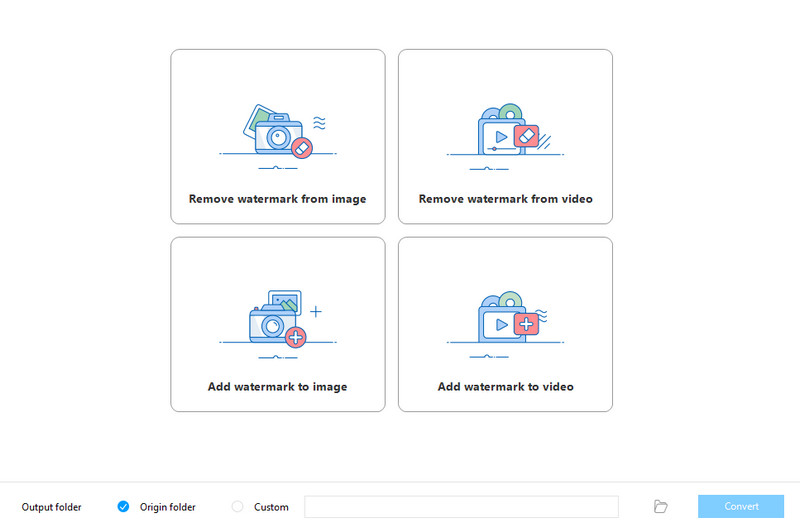
Task: Click the Custom output option label
Action: pyautogui.click(x=271, y=507)
